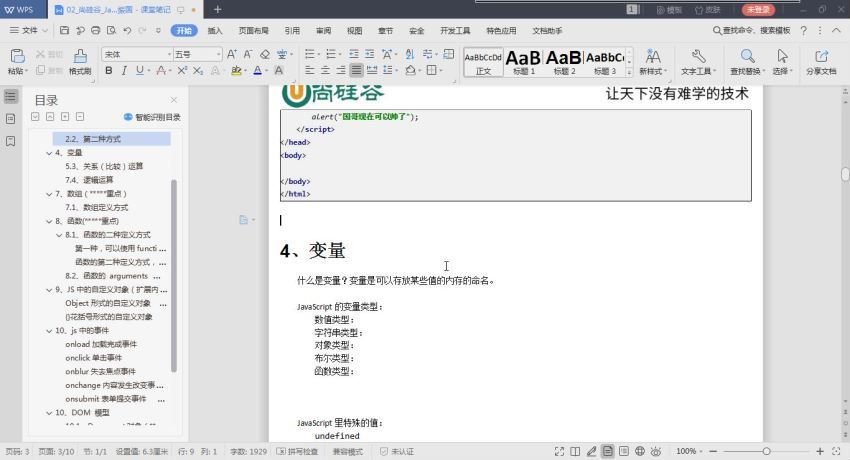The image size is (850, 460).
Task: Increase font size with the A+ icon
Action: pos(231,54)
